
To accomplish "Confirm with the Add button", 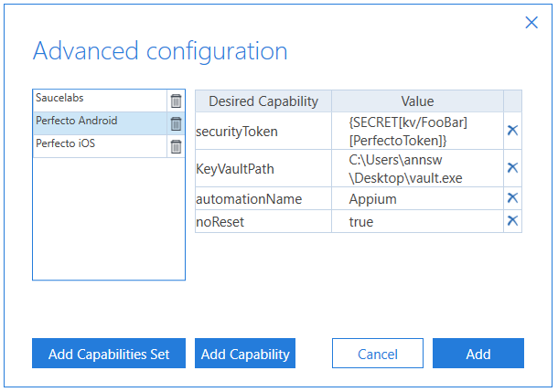I will [478, 354].
